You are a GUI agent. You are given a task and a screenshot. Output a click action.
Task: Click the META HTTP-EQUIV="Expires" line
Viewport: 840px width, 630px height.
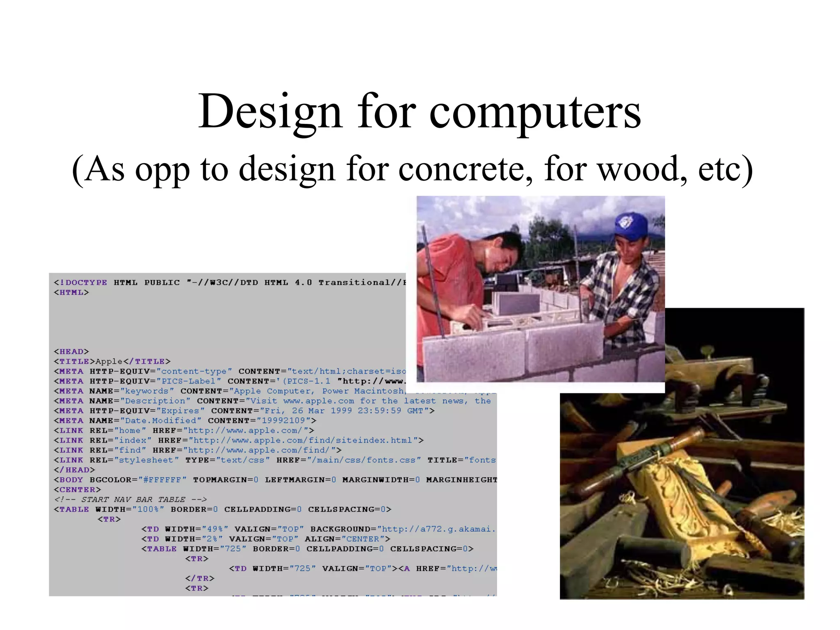[244, 411]
